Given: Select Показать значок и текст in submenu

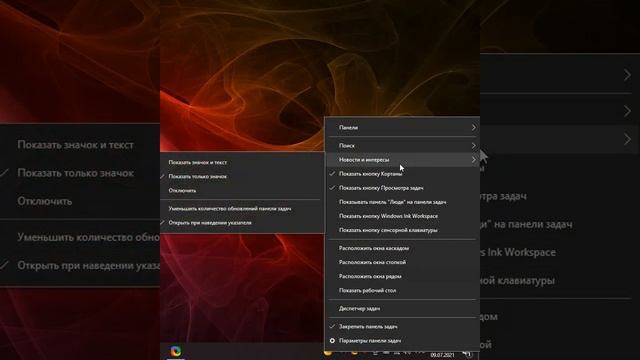Looking at the screenshot, I should coord(241,162).
